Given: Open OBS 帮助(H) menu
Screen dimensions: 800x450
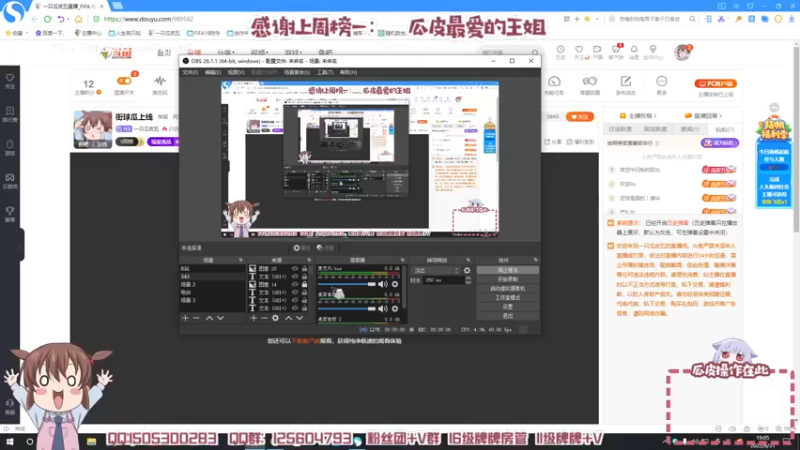Looking at the screenshot, I should (x=348, y=72).
